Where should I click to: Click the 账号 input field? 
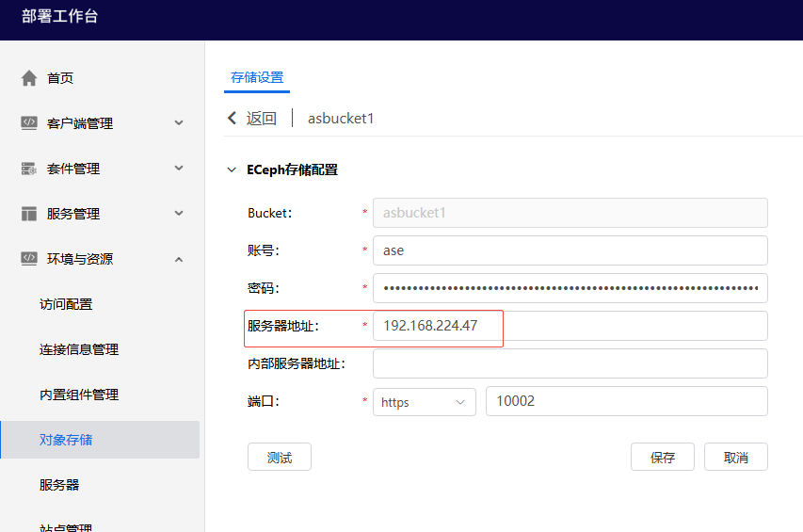570,250
